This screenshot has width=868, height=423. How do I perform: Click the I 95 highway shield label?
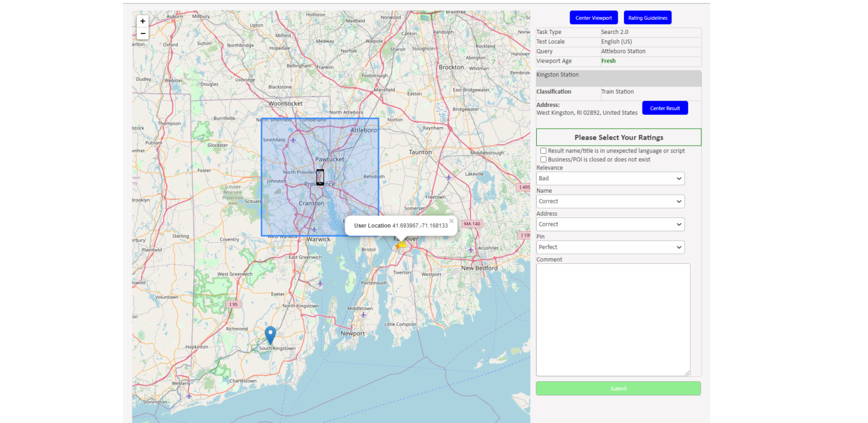232,304
